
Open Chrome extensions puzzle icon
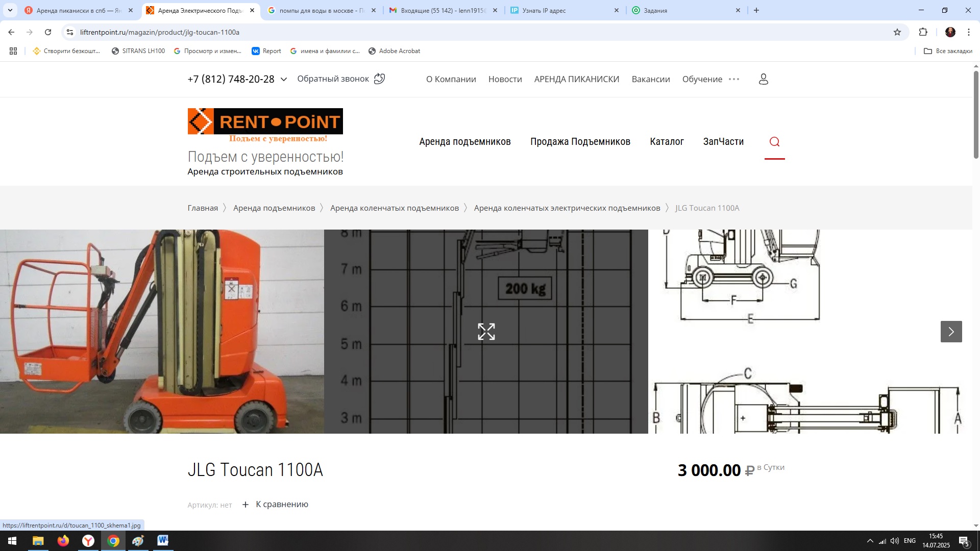(x=923, y=32)
